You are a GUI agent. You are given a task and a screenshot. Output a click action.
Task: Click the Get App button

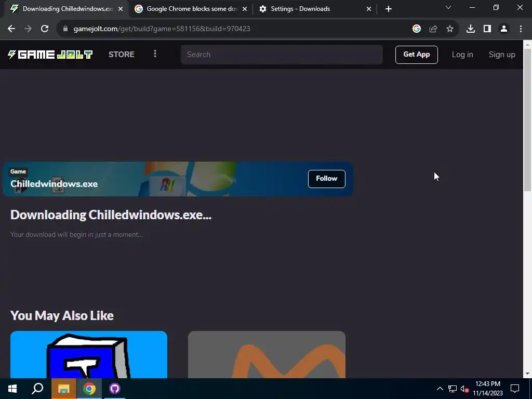416,55
